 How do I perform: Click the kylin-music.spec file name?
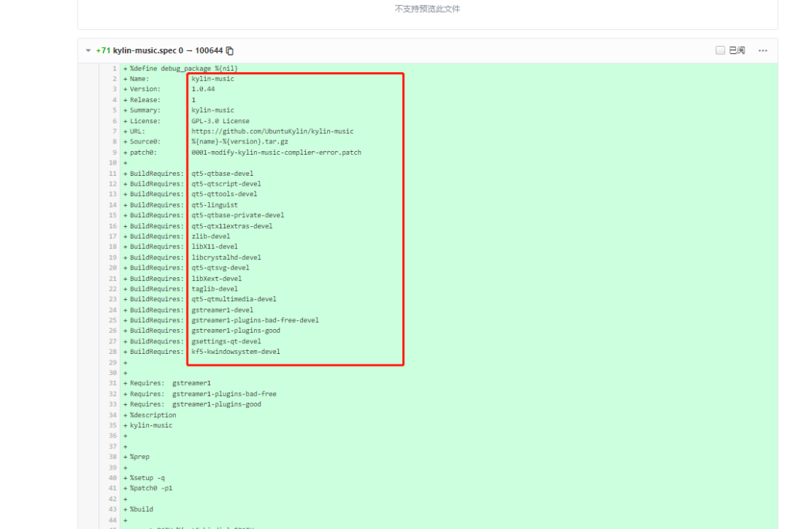(x=145, y=51)
